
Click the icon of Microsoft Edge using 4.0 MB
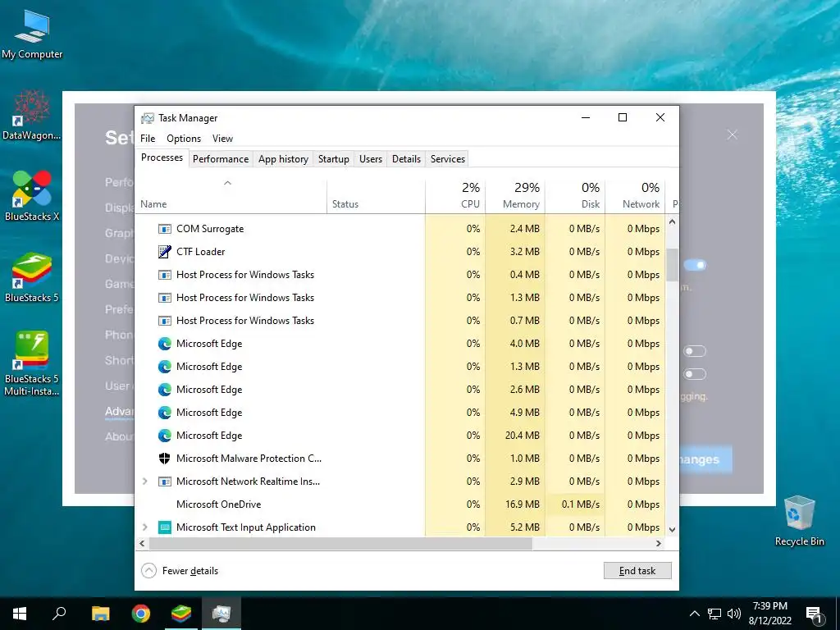(164, 344)
